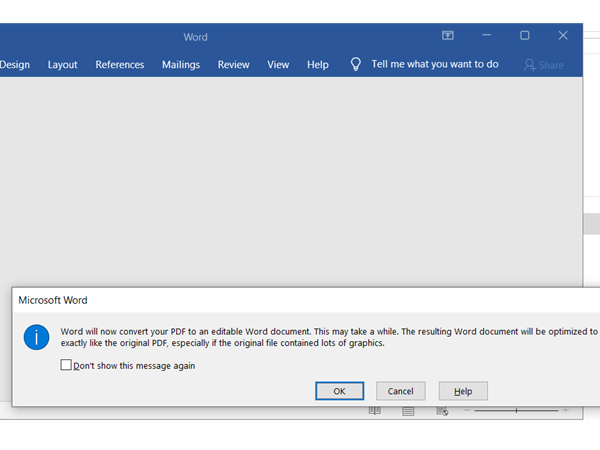Image resolution: width=600 pixels, height=450 pixels.
Task: Click Tell me what you want to do
Action: pyautogui.click(x=435, y=64)
